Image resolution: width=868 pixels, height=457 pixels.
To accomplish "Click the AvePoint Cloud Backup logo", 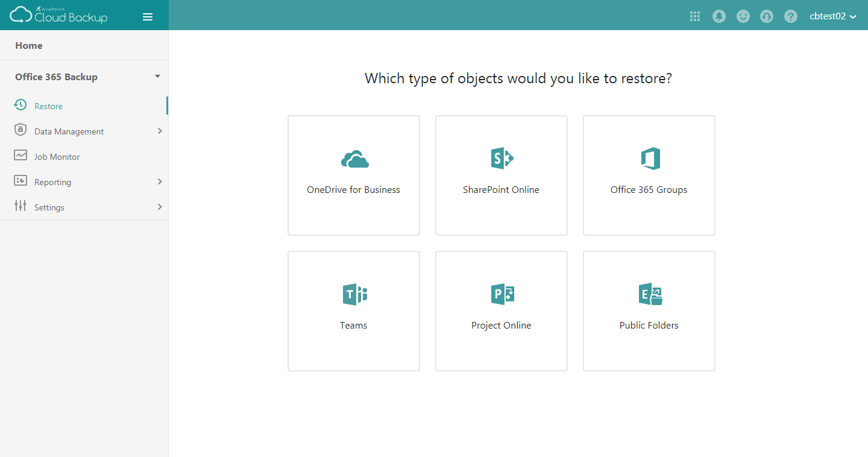I will (x=58, y=15).
